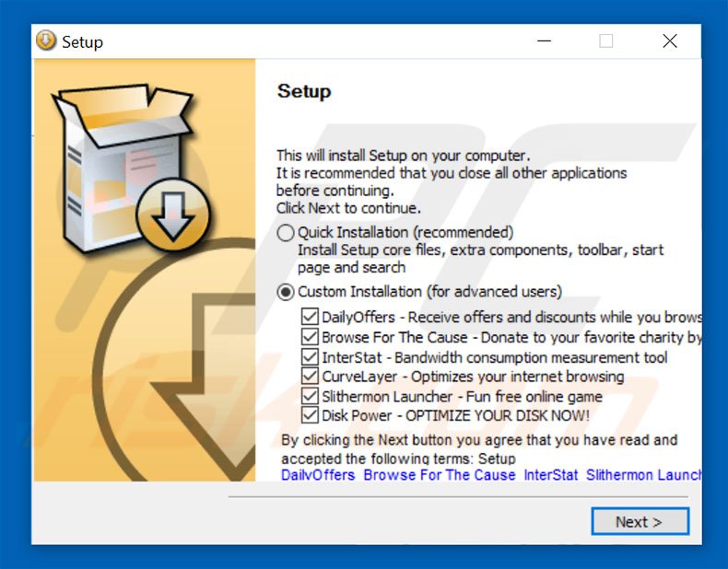Minimize the Setup window
728x569 pixels.
click(x=544, y=41)
